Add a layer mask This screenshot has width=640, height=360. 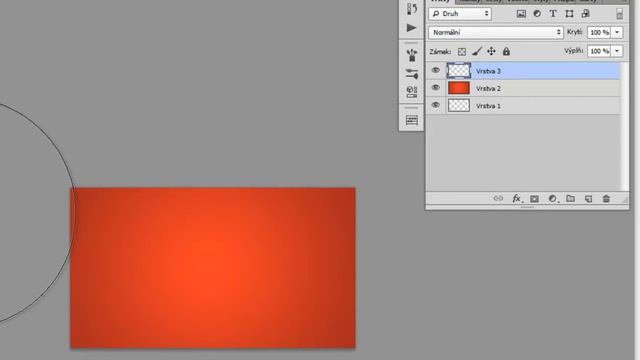[534, 199]
